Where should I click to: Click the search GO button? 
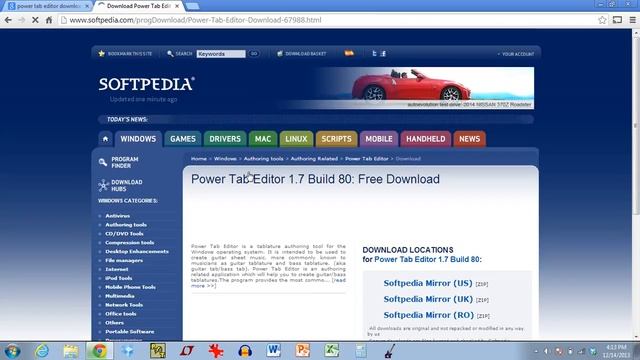coord(253,53)
